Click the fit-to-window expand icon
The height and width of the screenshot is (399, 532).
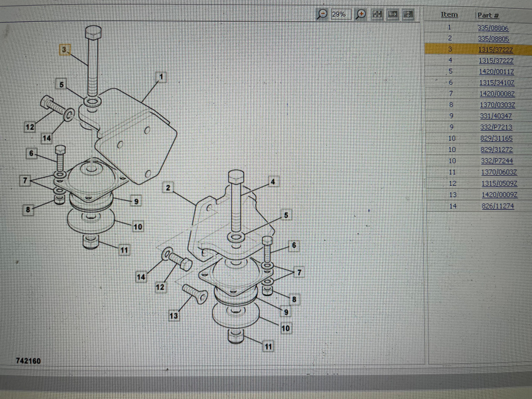377,14
